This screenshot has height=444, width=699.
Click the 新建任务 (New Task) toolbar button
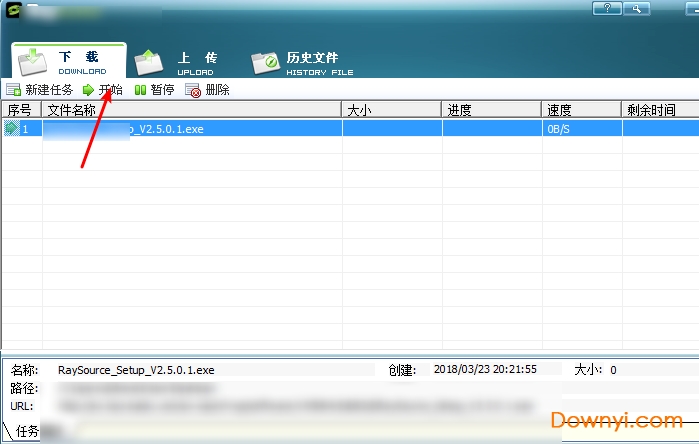pos(40,90)
